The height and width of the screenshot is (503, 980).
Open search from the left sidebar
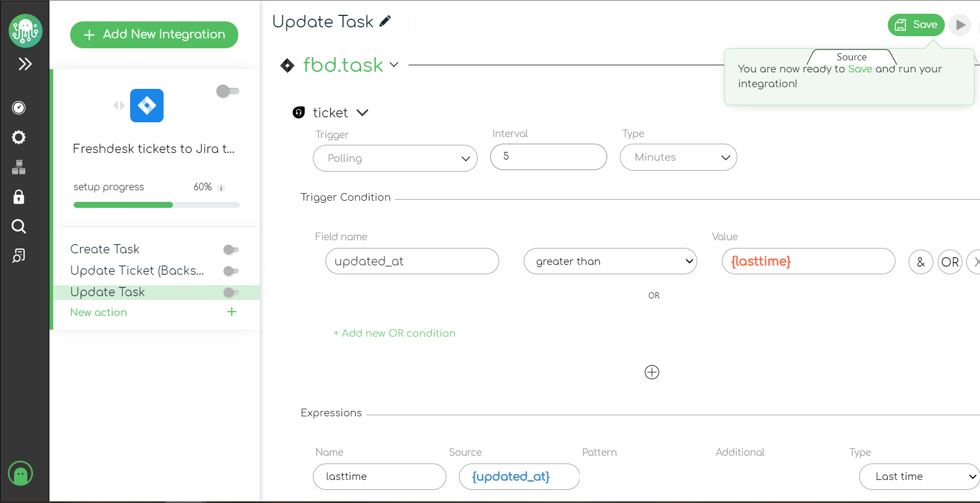click(19, 227)
